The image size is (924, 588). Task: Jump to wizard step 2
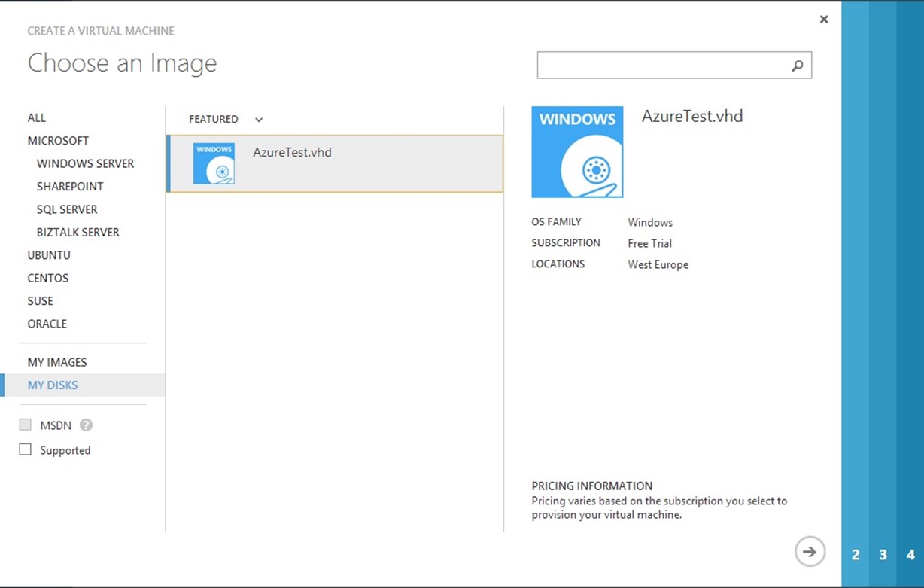coord(856,555)
